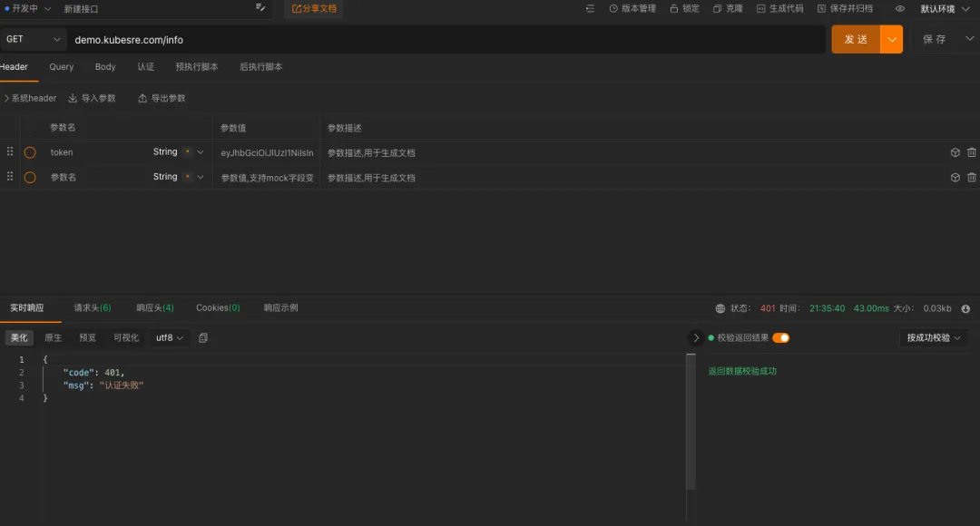Open the GET request method dropdown
Viewport: 980px width, 526px height.
(34, 39)
